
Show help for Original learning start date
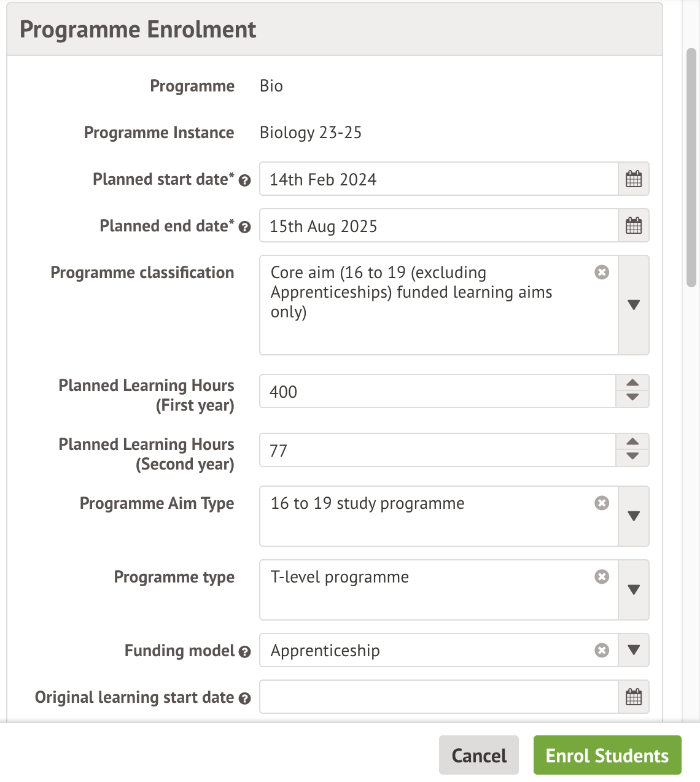244,699
